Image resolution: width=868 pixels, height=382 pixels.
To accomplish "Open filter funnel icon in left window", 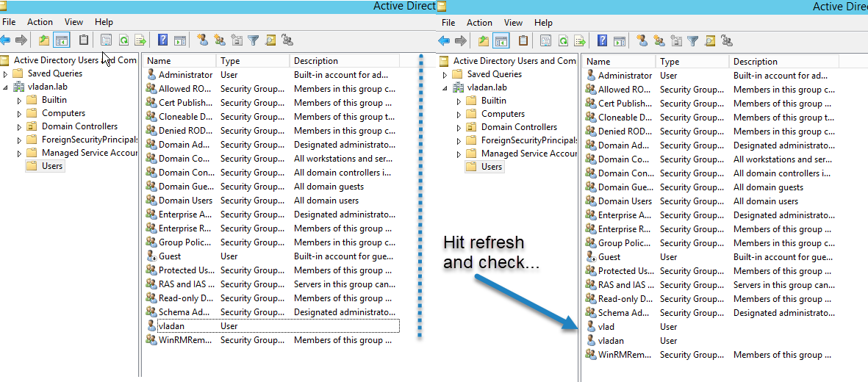I will (x=253, y=40).
